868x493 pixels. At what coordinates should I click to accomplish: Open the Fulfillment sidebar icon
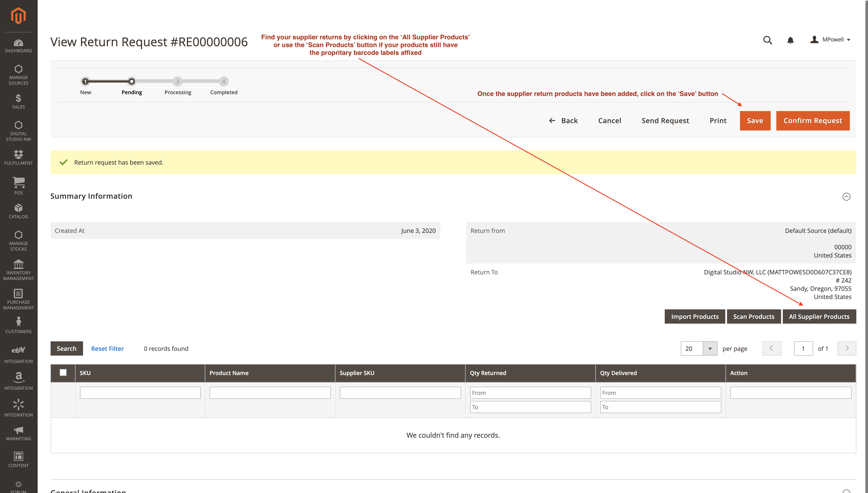[x=18, y=157]
